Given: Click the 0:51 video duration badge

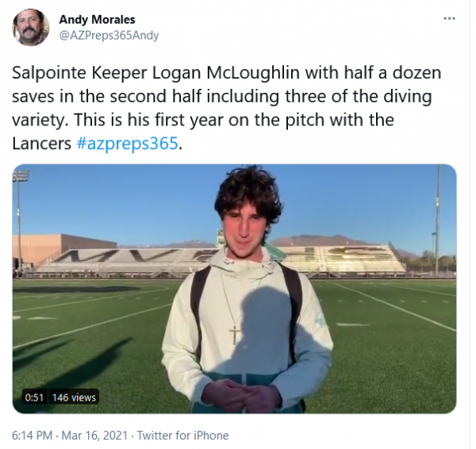Looking at the screenshot, I should tap(34, 397).
